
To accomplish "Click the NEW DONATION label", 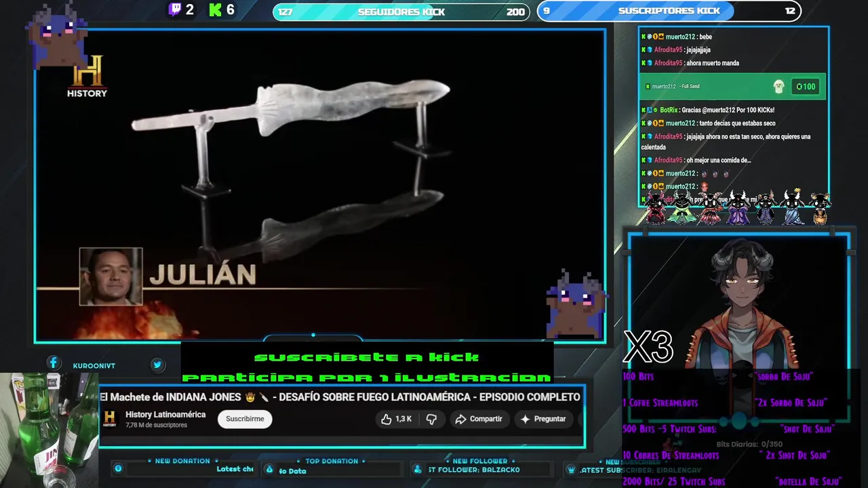I will pyautogui.click(x=182, y=461).
